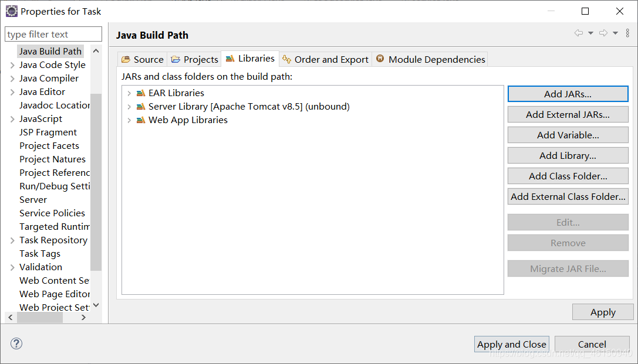Viewport: 638px width, 364px height.
Task: Click the forward navigation arrow icon
Action: [x=603, y=33]
